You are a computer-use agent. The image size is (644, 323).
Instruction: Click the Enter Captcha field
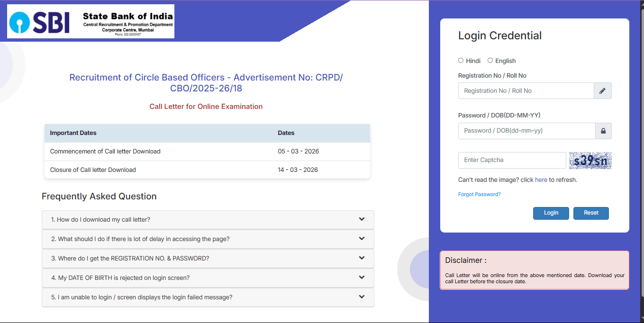511,160
